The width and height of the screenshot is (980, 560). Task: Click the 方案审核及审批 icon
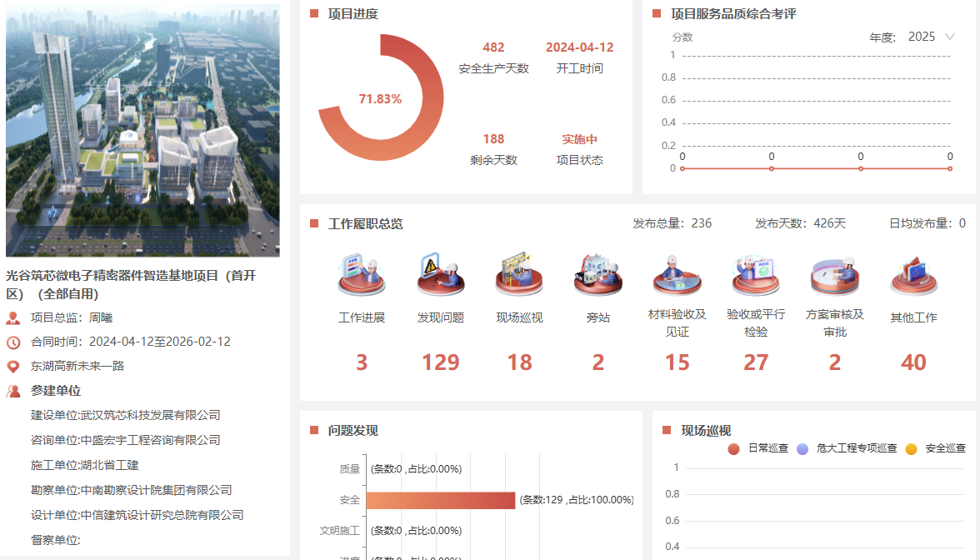pyautogui.click(x=834, y=276)
